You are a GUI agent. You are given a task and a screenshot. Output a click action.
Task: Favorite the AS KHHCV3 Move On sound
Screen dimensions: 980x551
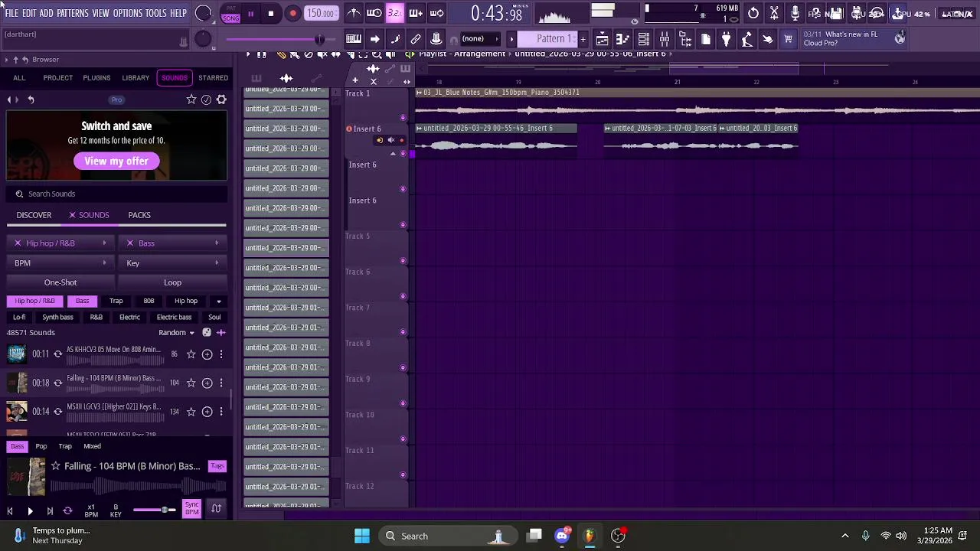(191, 354)
